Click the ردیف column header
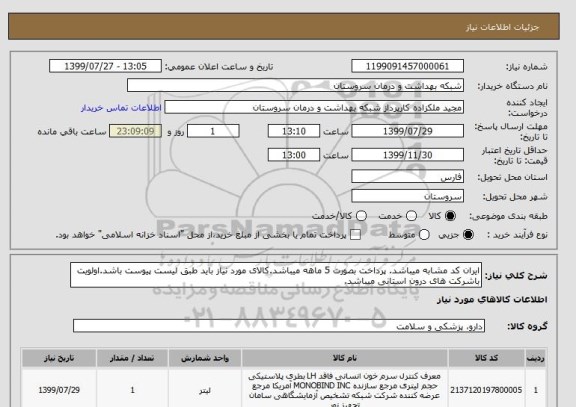 (536, 358)
